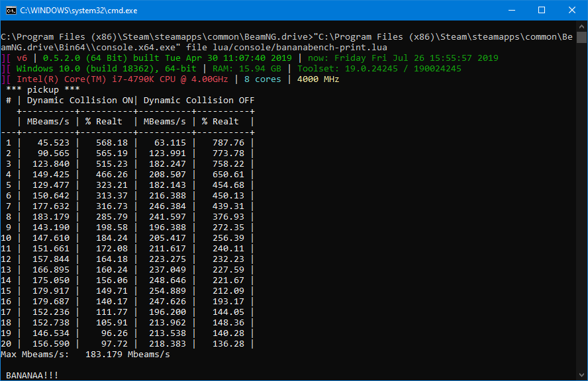Screen dimensions: 588x381
Task: Click the text 'bananabench-print.lua'
Action: tap(332, 48)
